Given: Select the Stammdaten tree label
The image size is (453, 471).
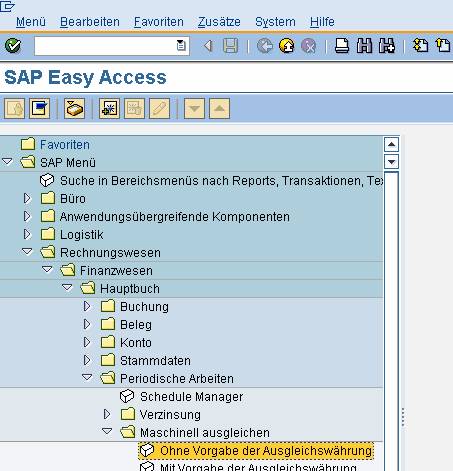Looking at the screenshot, I should point(155,361).
